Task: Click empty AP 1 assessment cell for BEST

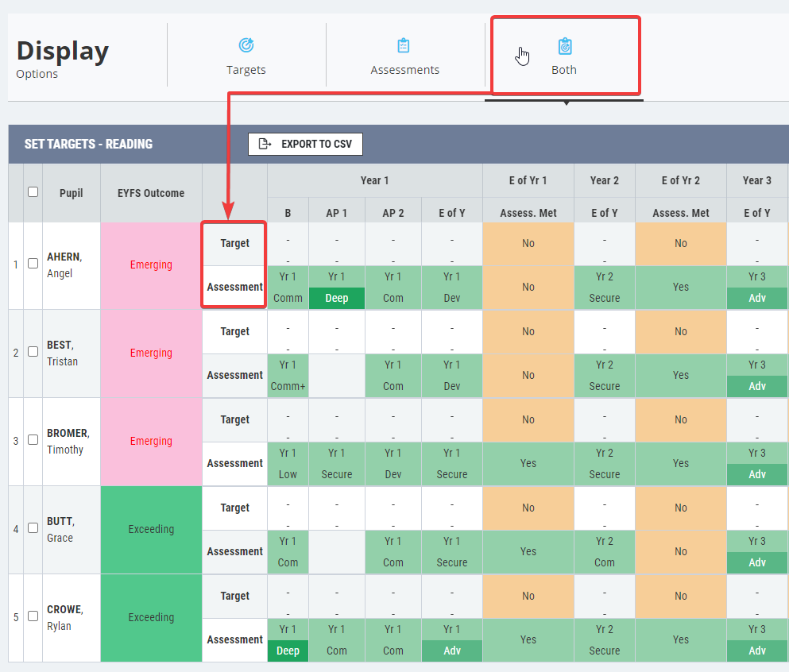Action: tap(337, 375)
